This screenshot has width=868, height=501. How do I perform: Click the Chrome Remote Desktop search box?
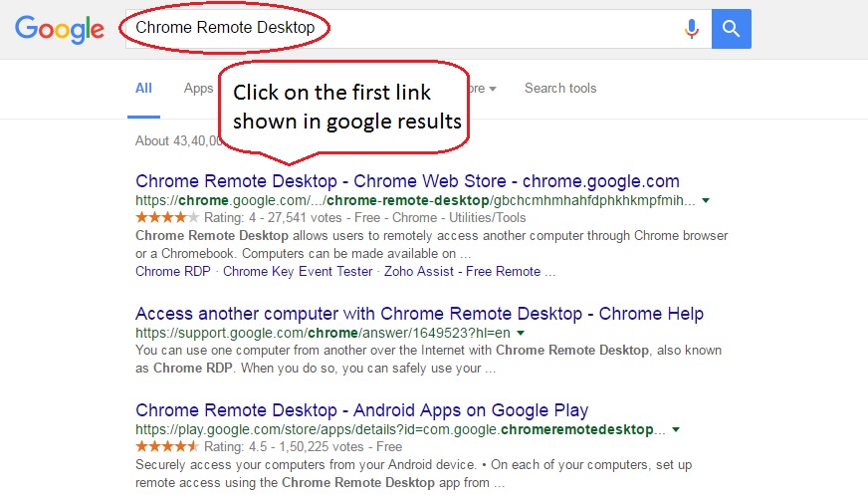(418, 29)
